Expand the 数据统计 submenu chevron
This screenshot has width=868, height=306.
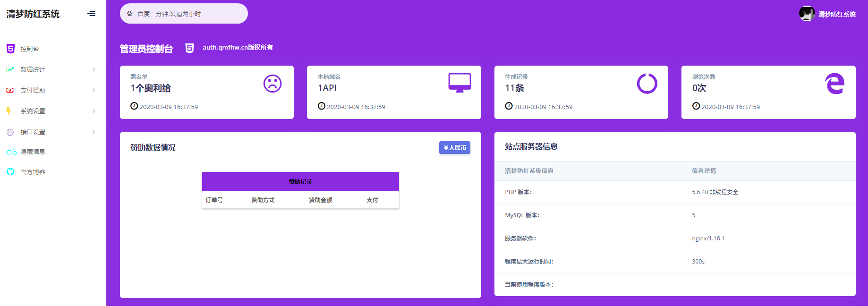coord(94,69)
